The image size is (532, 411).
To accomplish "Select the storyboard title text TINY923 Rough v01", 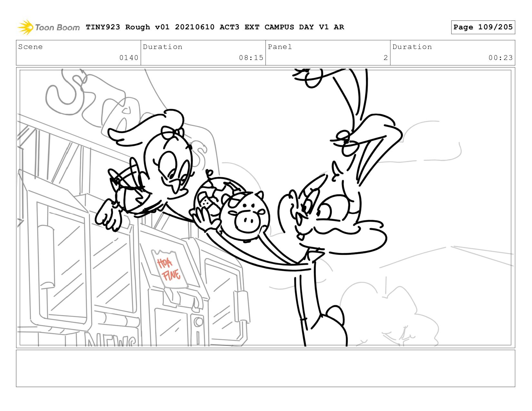I will tap(127, 27).
